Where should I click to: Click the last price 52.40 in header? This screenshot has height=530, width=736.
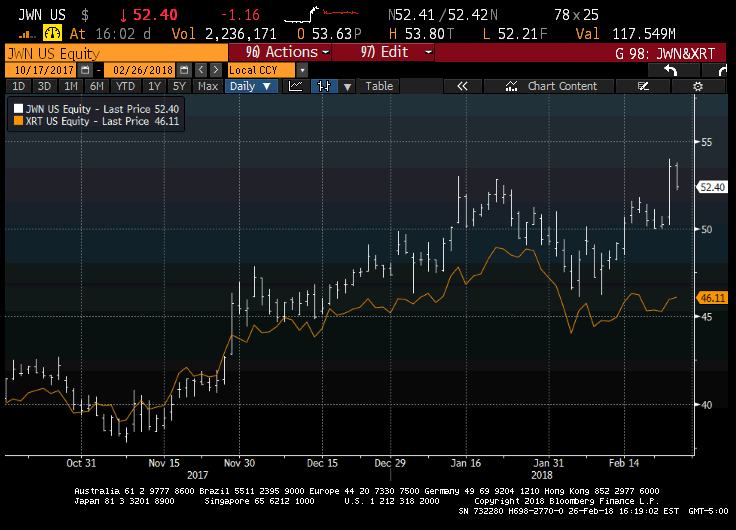(155, 15)
